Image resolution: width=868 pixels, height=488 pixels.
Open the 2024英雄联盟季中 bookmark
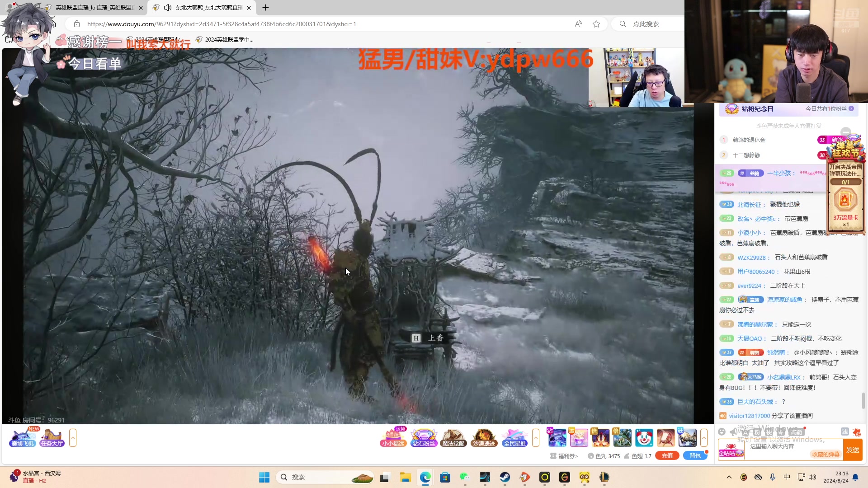[225, 39]
